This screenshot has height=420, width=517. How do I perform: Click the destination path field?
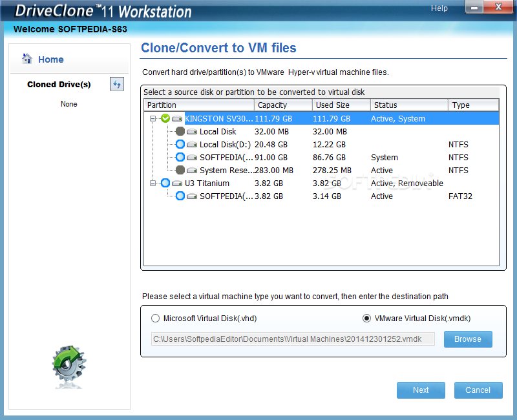[293, 339]
